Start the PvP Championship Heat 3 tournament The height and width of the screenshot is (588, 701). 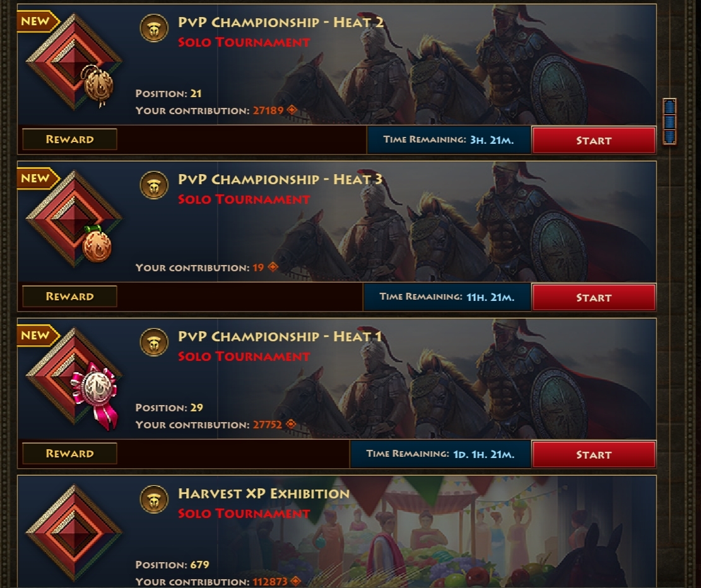[x=594, y=297]
